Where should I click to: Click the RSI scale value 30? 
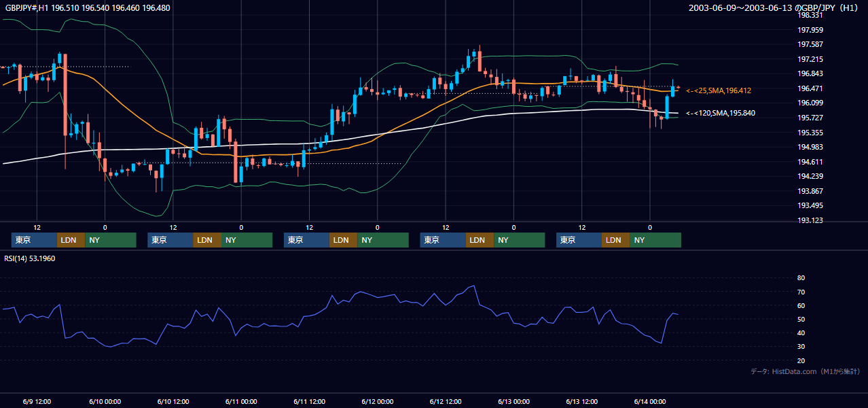(801, 347)
